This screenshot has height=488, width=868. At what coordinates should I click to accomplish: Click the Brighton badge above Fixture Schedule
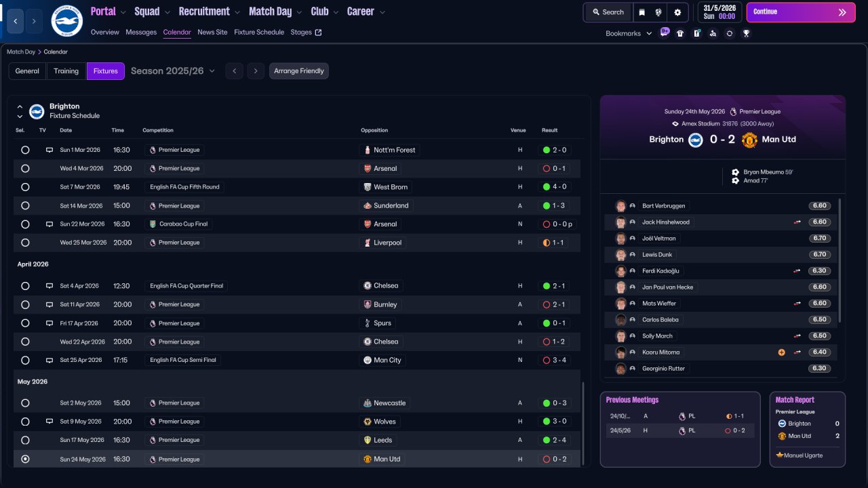[x=37, y=111]
